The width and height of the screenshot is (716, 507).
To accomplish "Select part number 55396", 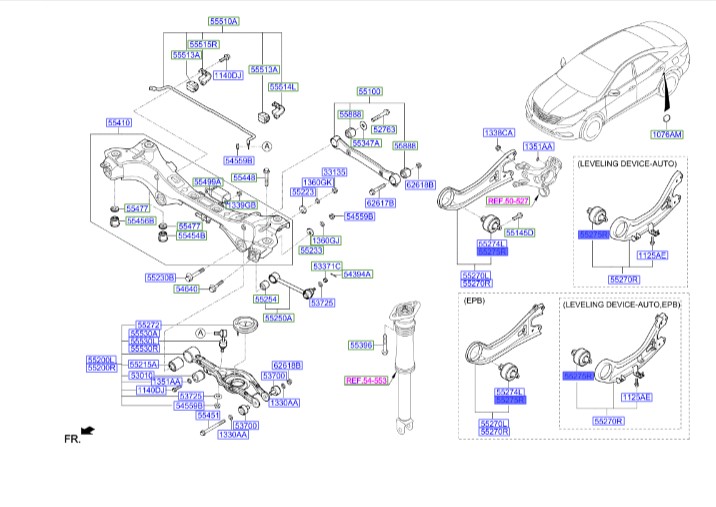I will 361,345.
